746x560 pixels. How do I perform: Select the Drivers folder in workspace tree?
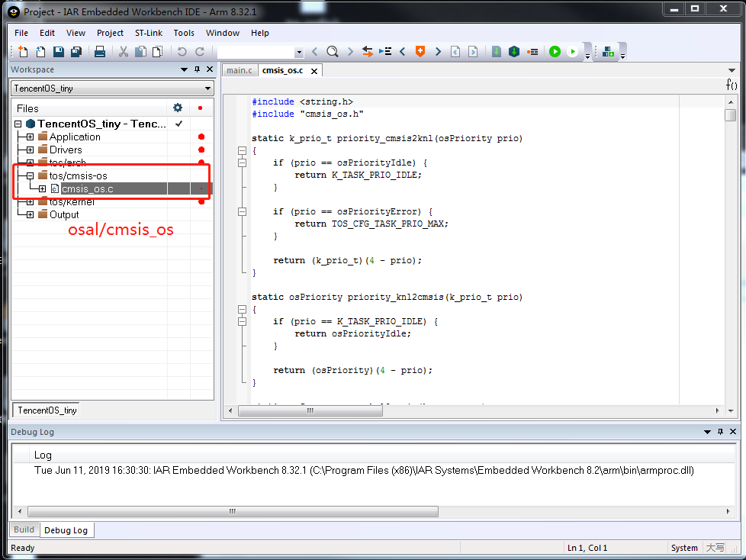pyautogui.click(x=66, y=150)
